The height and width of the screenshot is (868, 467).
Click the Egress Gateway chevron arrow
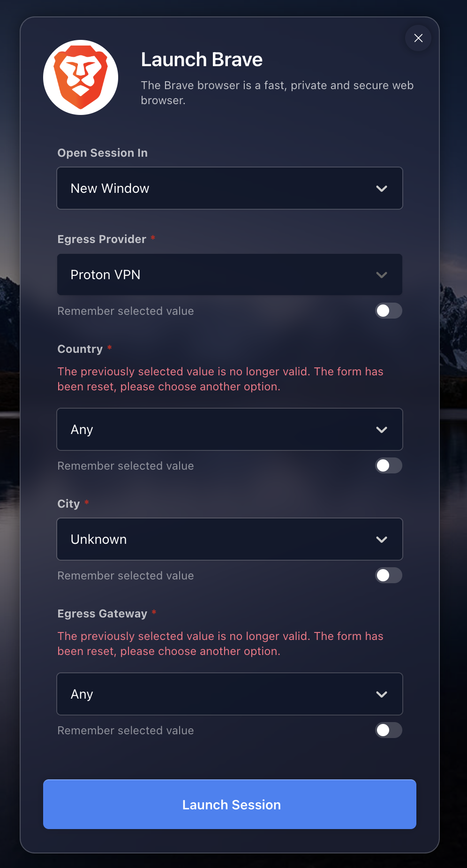point(382,694)
